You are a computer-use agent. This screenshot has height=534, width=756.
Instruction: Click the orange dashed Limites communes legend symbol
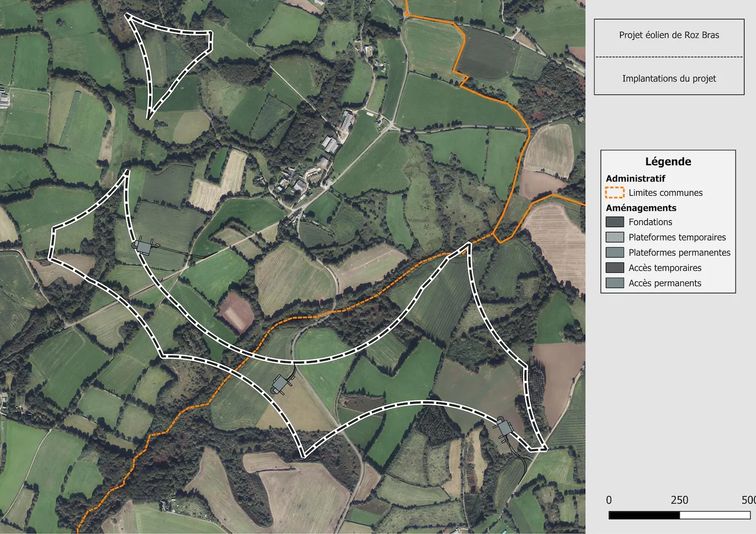pos(615,193)
